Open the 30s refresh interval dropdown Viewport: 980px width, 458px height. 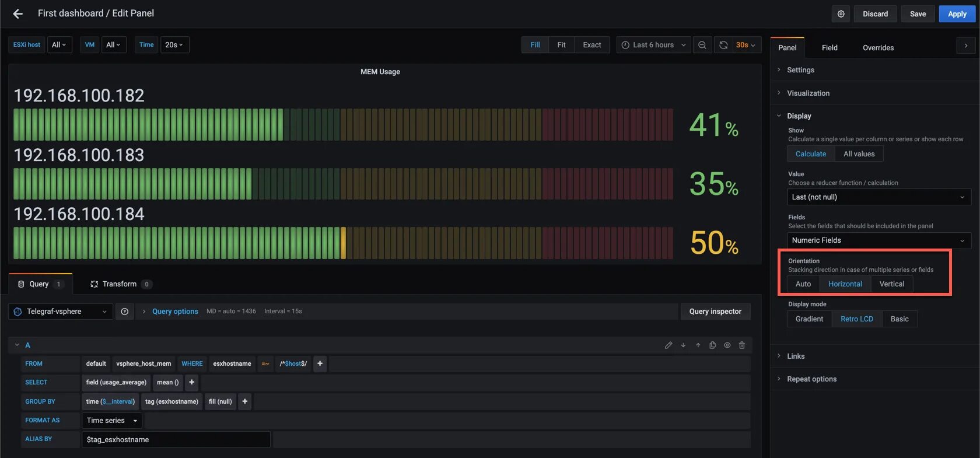(745, 45)
